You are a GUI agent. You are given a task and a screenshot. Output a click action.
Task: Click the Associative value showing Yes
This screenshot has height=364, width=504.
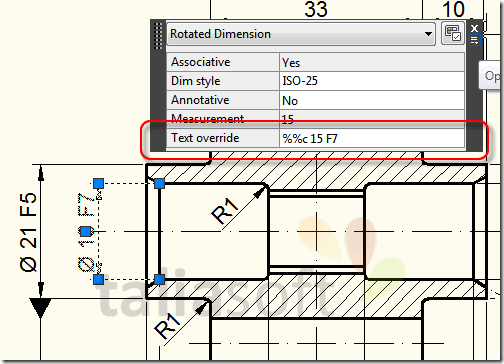372,62
